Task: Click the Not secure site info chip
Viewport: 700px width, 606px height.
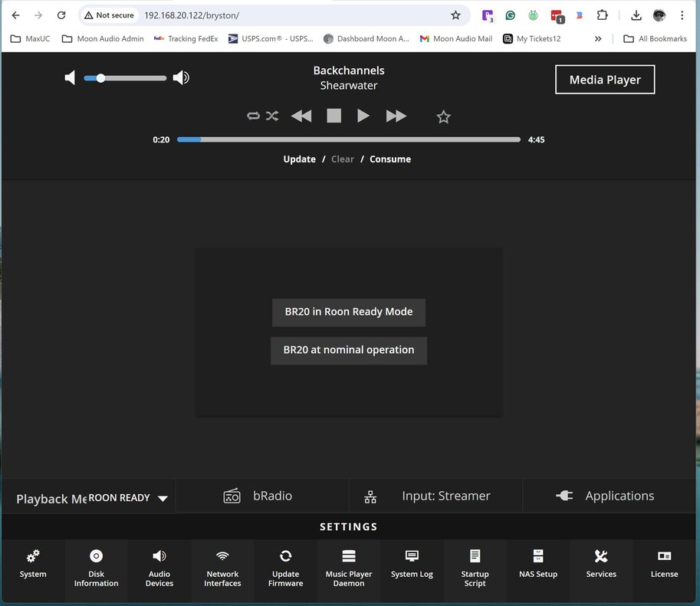Action: [109, 15]
